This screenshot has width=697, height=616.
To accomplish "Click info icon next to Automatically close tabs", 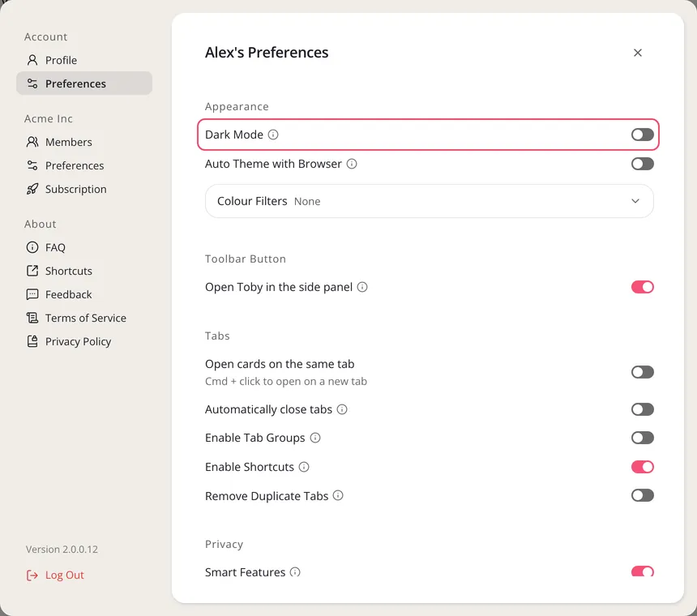I will (x=342, y=409).
